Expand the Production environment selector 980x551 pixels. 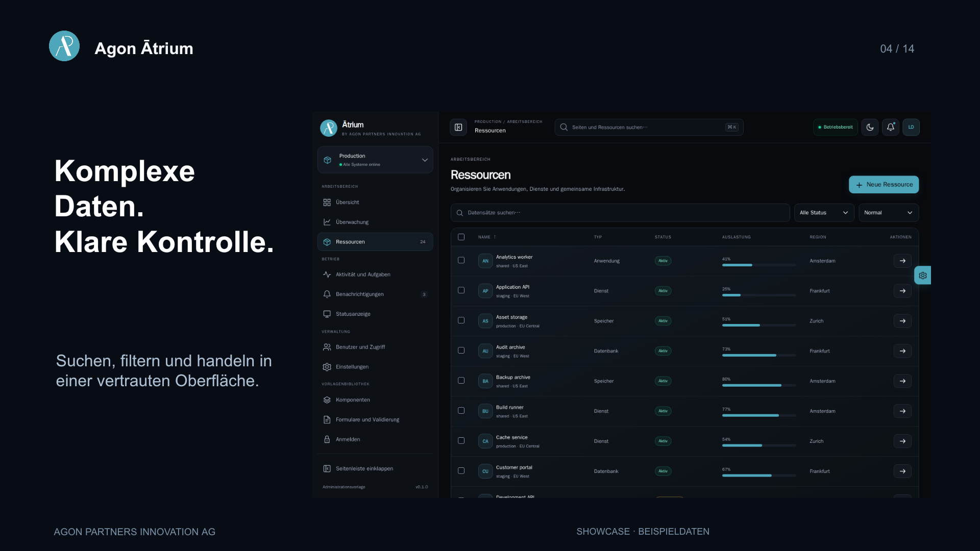tap(375, 160)
